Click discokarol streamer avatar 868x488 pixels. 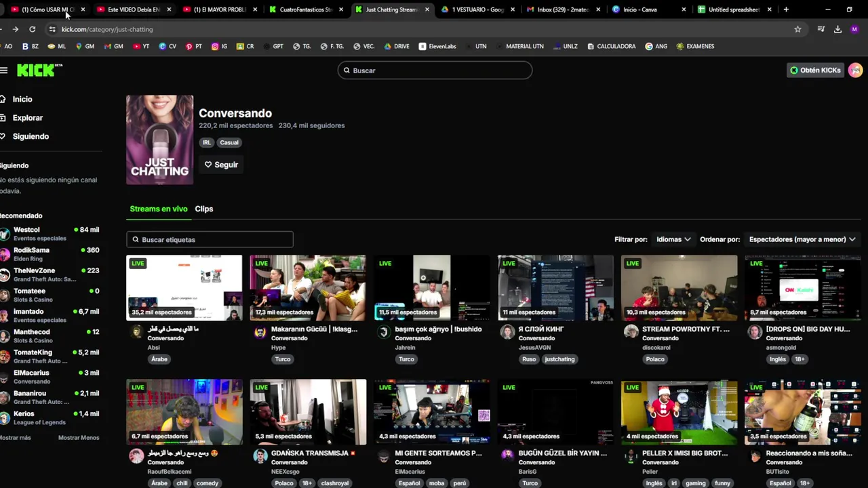(631, 332)
